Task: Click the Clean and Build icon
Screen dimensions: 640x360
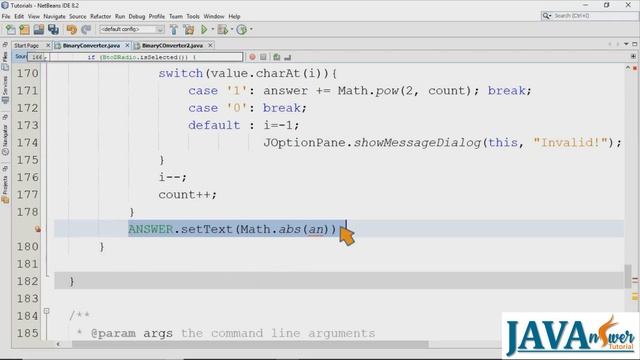Action: click(189, 29)
